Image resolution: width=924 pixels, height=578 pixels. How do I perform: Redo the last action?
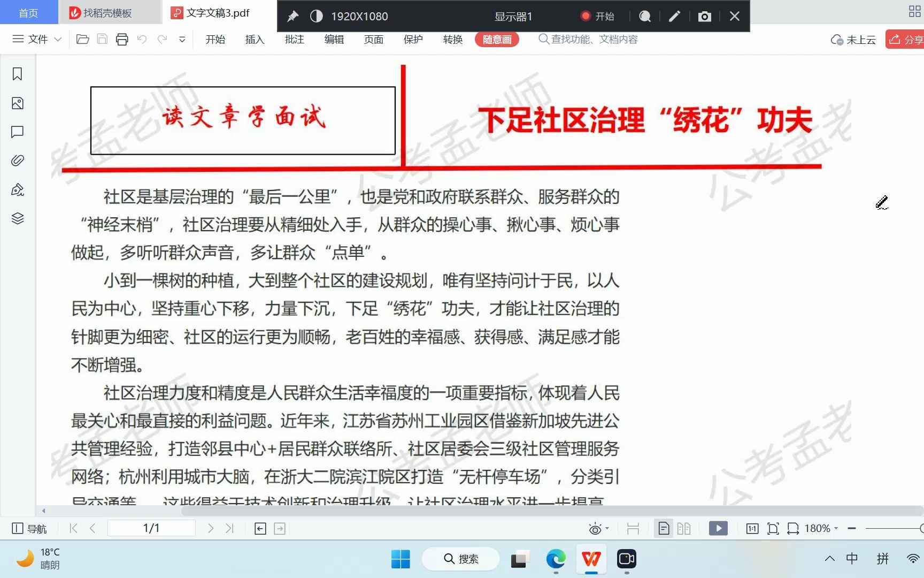pyautogui.click(x=162, y=39)
